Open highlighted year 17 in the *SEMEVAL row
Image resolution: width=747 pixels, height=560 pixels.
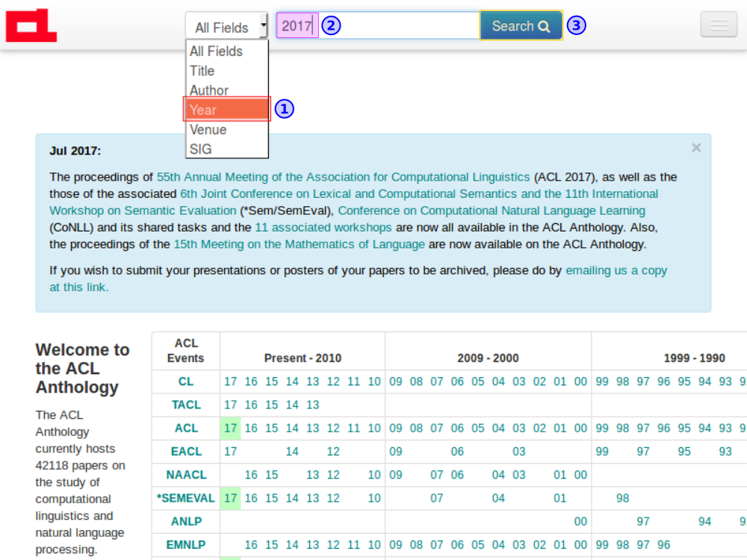(x=231, y=498)
